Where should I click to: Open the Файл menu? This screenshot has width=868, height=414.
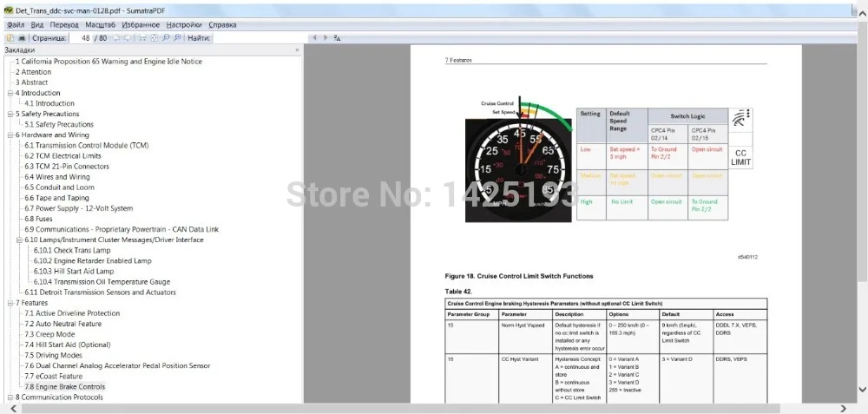(x=15, y=26)
